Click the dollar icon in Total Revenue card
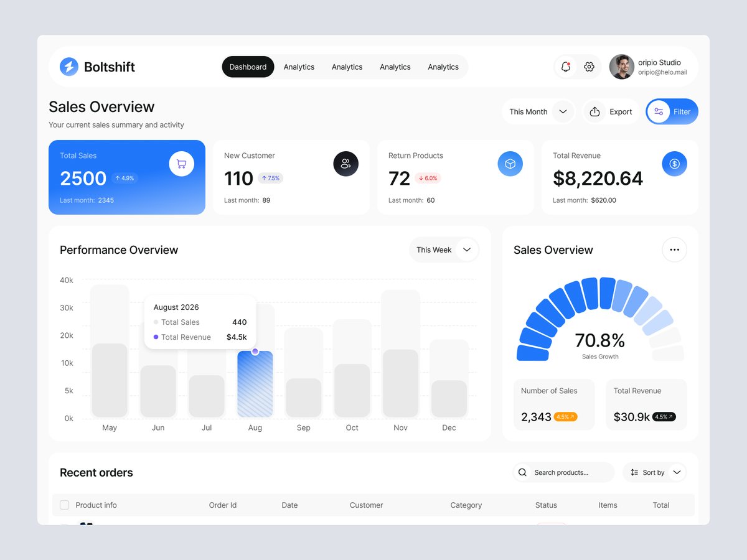The height and width of the screenshot is (560, 747). [674, 164]
